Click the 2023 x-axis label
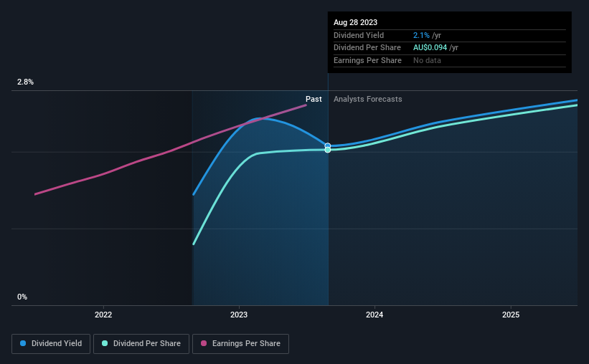The height and width of the screenshot is (364, 589). pyautogui.click(x=239, y=315)
